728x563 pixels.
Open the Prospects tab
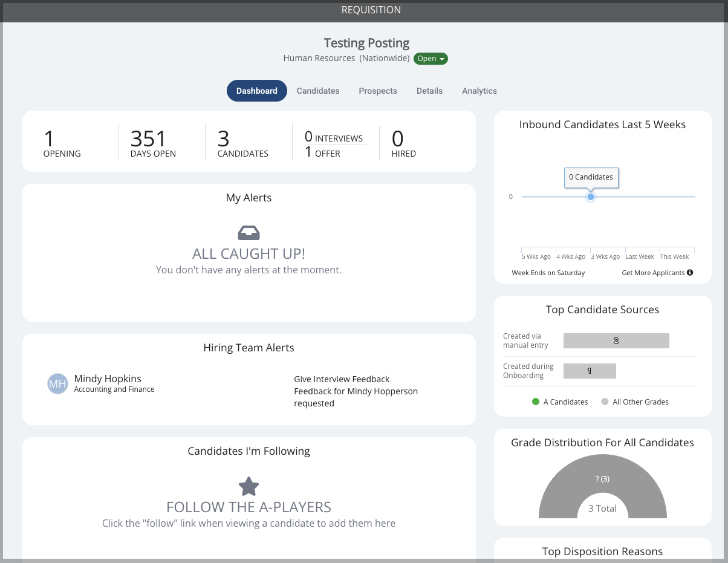pyautogui.click(x=378, y=91)
